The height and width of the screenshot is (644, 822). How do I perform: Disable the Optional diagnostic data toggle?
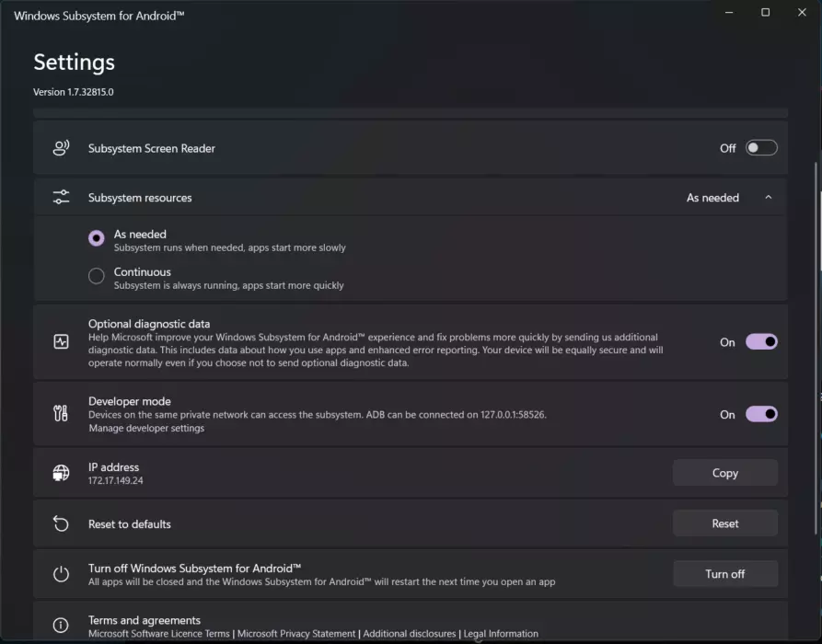(760, 341)
